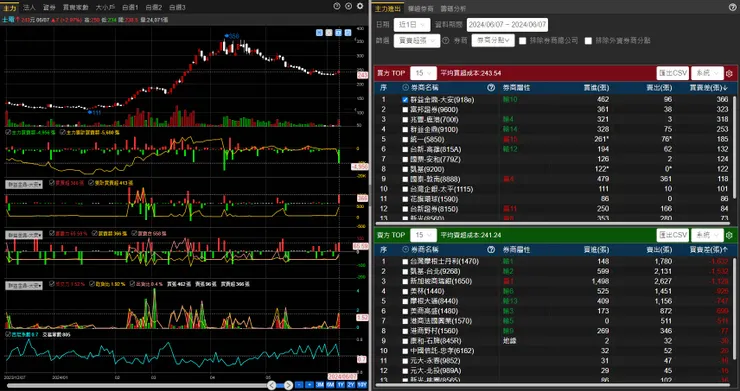Click the plus circle icon beside 券商名稱 in seller table
This screenshot has width=740, height=391.
click(405, 249)
